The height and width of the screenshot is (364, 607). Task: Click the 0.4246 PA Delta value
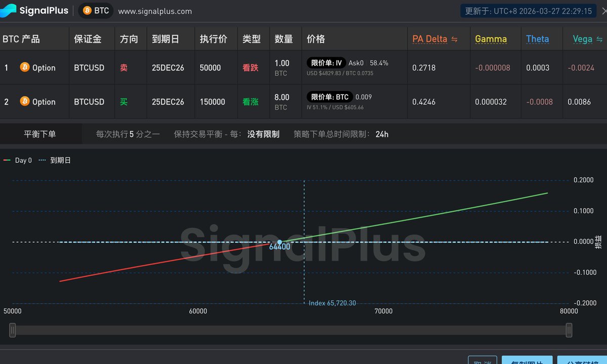coord(424,102)
